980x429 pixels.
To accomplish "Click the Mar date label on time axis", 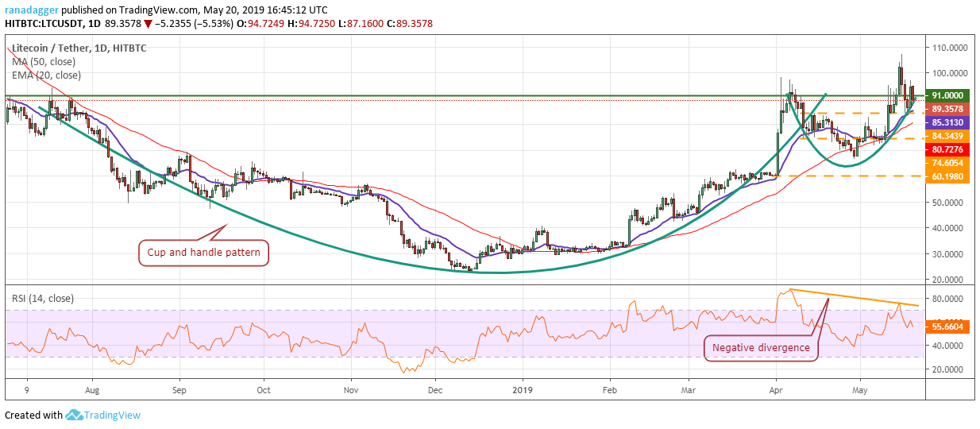I will coord(689,391).
